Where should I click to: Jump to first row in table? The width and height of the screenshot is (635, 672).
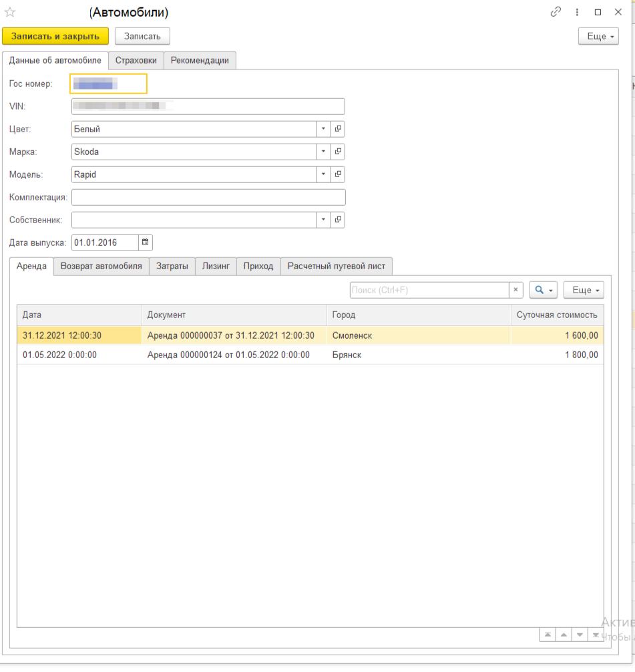(547, 635)
